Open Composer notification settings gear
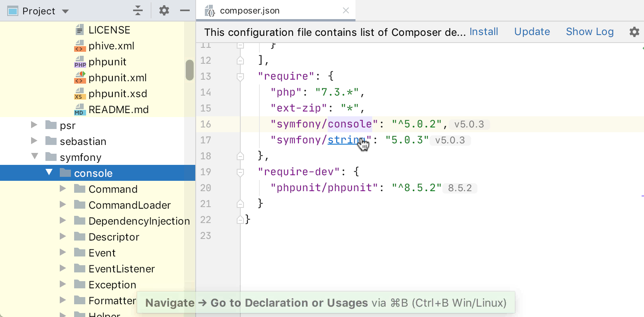 pos(634,32)
